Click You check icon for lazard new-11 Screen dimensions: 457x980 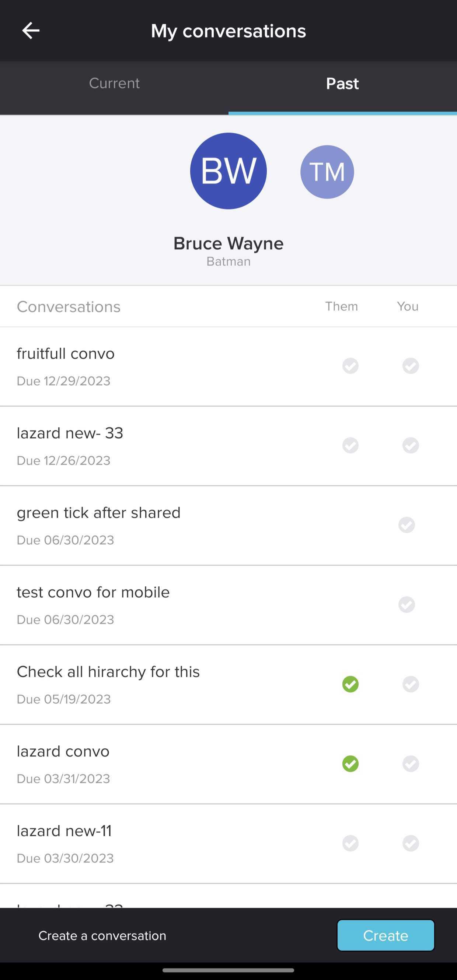coord(411,843)
